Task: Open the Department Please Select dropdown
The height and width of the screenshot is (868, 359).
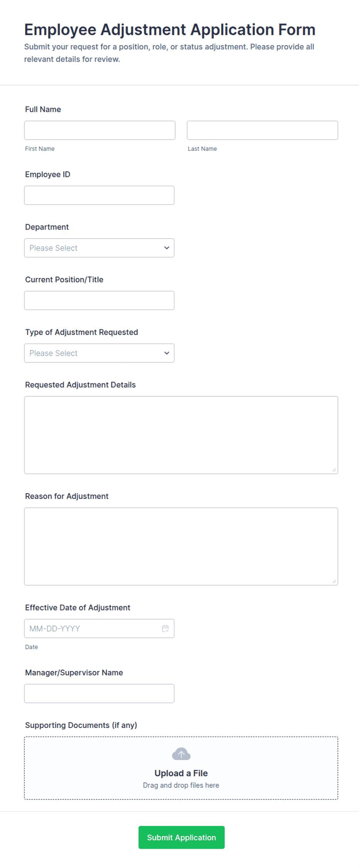Action: click(99, 248)
